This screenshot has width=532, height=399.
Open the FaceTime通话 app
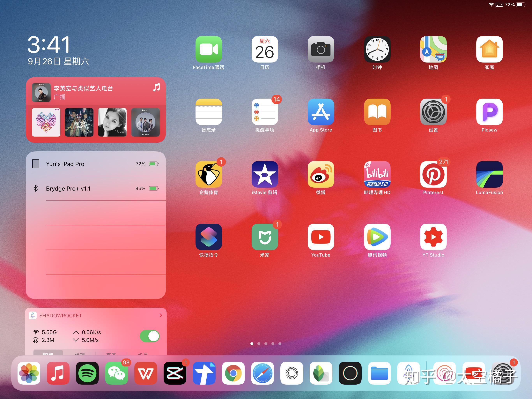click(x=209, y=49)
